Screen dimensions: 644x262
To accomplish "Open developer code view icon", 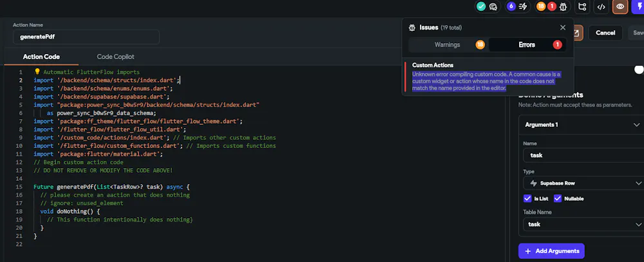I will (x=601, y=6).
